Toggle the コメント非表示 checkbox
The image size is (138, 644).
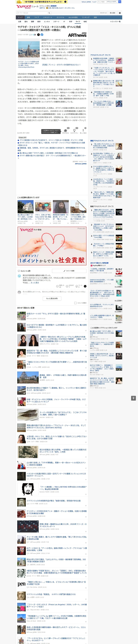point(75,303)
